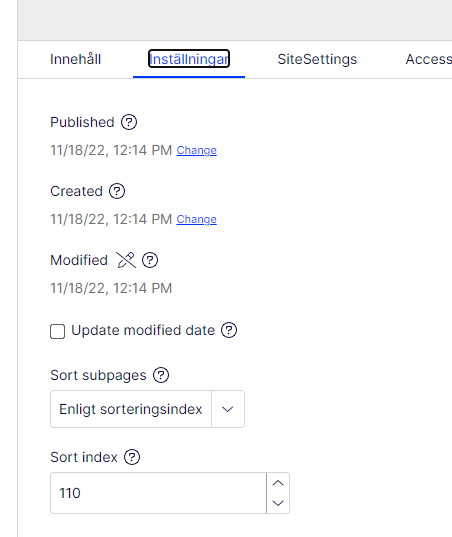Show help for Sort index

132,457
